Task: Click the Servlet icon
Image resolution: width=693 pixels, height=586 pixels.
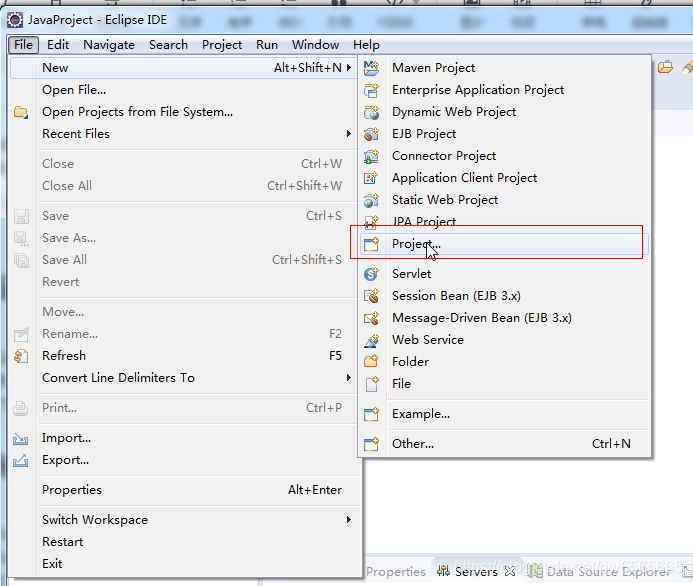Action: pos(371,274)
